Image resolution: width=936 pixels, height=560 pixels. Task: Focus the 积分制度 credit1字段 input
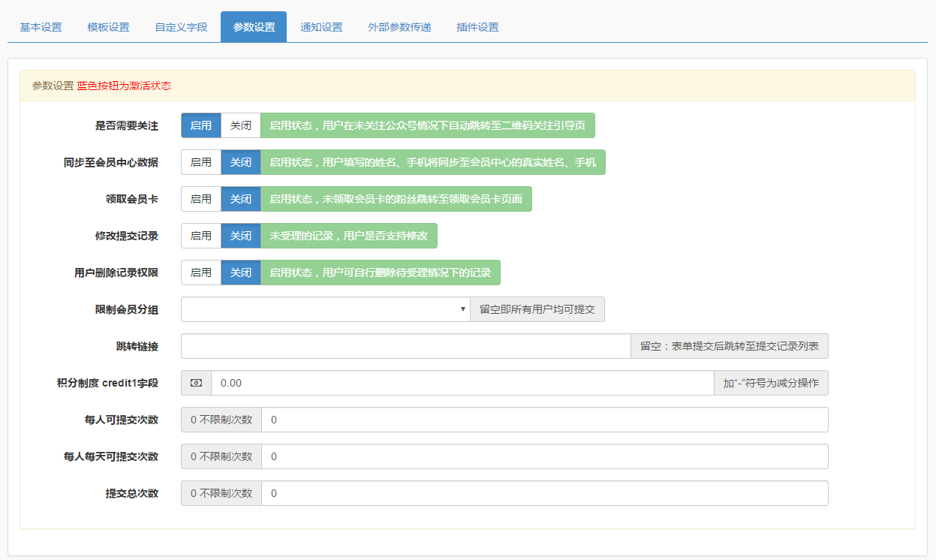coord(462,383)
